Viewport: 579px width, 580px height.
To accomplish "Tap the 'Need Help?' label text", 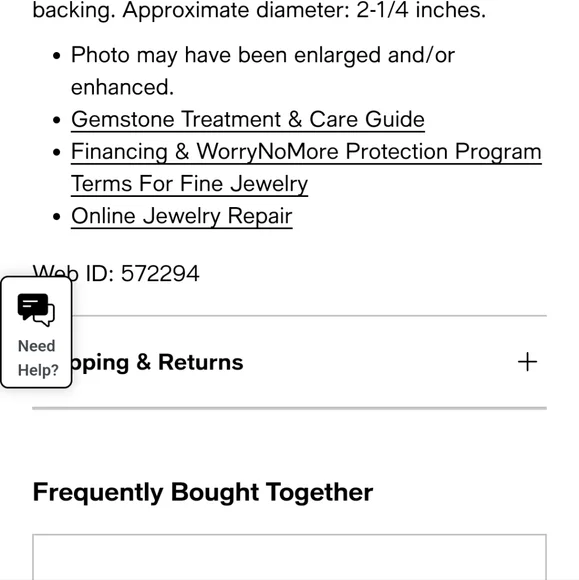I will [x=38, y=358].
